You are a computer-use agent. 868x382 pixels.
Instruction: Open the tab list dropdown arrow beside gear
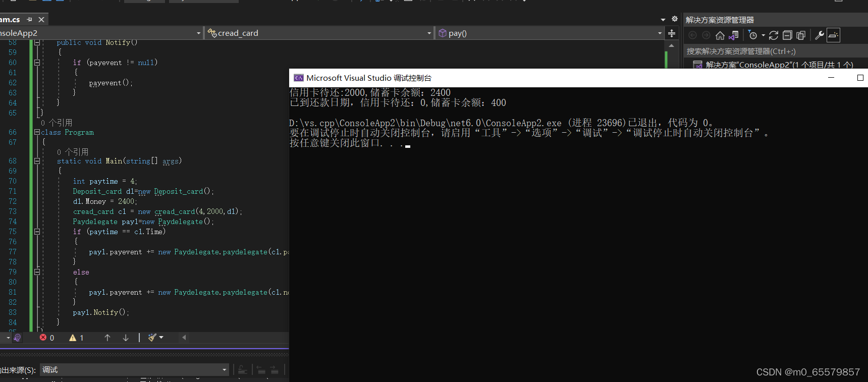pos(663,20)
